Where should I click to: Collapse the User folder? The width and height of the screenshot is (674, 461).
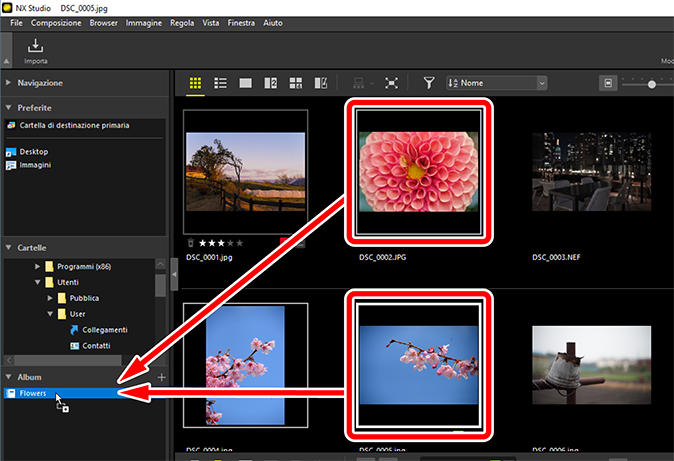(50, 314)
